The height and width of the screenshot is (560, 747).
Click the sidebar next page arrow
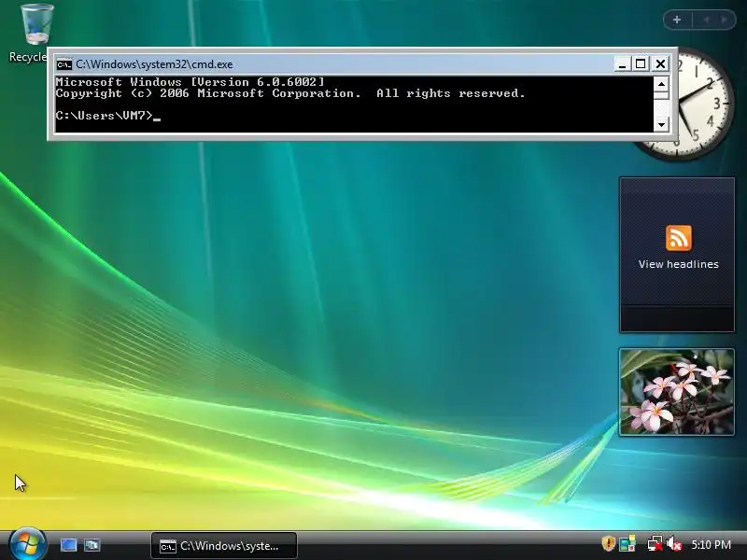[724, 20]
